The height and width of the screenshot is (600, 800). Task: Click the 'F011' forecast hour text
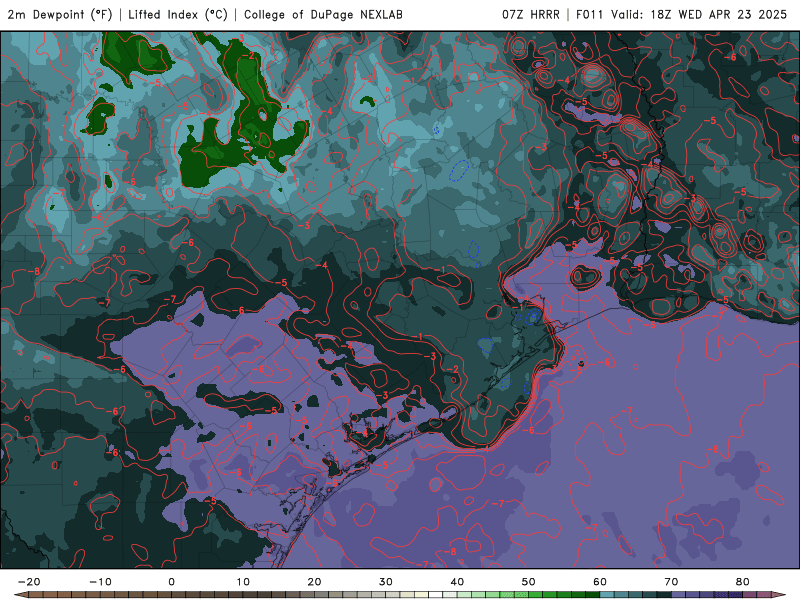589,14
